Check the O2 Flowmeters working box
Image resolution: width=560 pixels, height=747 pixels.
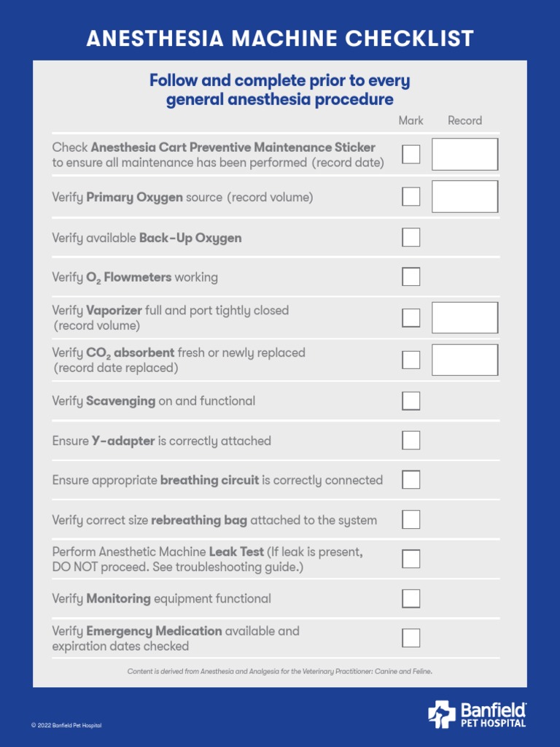click(411, 277)
